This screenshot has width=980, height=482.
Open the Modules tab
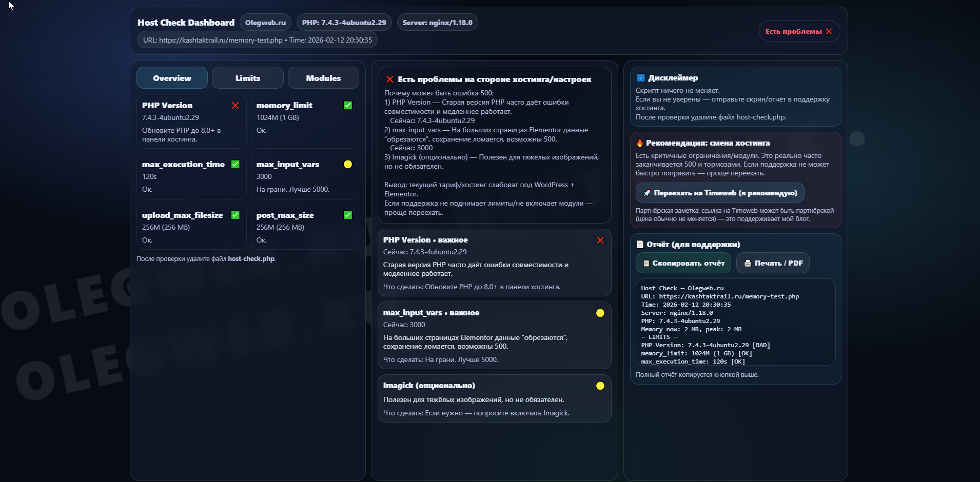coord(323,78)
